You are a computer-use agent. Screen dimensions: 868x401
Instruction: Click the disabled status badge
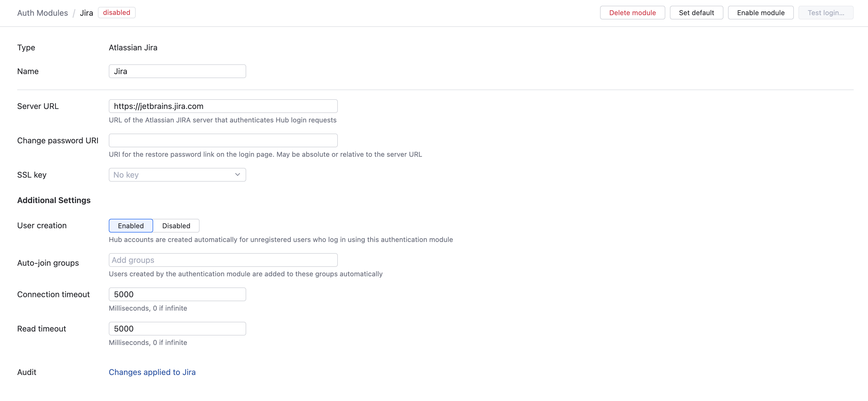pyautogui.click(x=117, y=13)
